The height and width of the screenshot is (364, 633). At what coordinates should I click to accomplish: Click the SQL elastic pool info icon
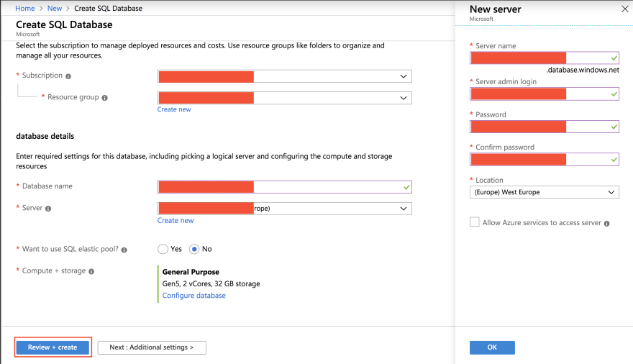(x=124, y=250)
